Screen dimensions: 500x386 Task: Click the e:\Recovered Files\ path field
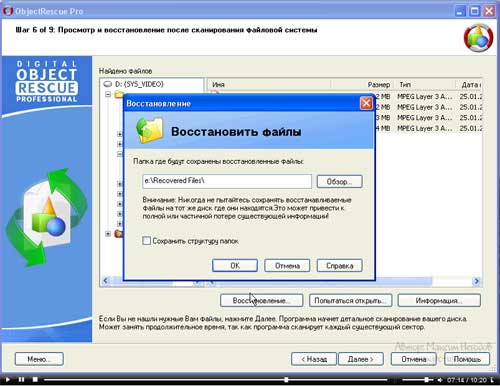[227, 181]
